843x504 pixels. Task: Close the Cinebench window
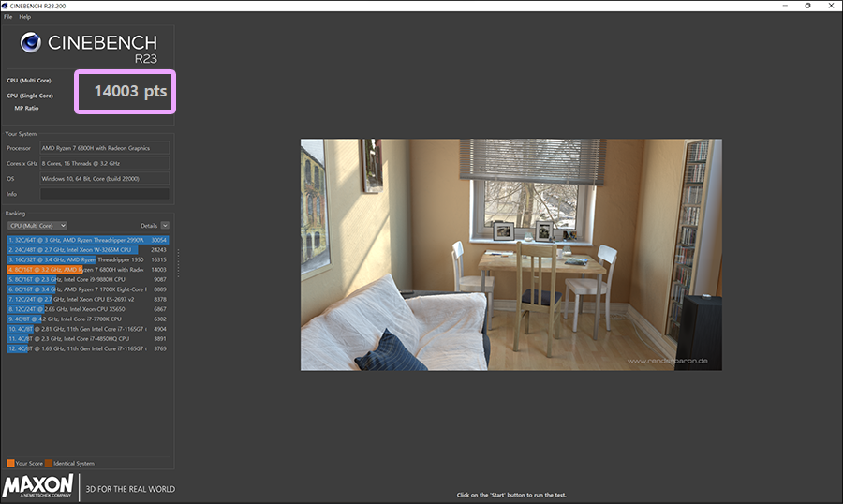[x=831, y=6]
